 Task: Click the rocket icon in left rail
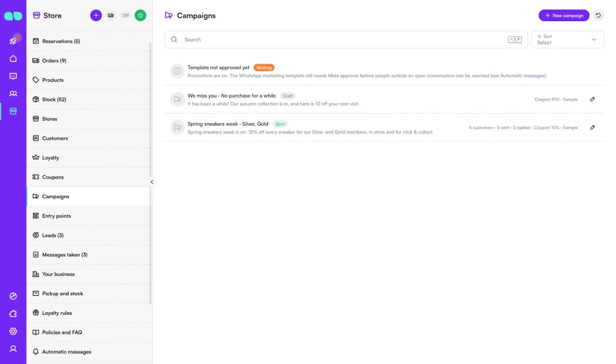(13, 41)
